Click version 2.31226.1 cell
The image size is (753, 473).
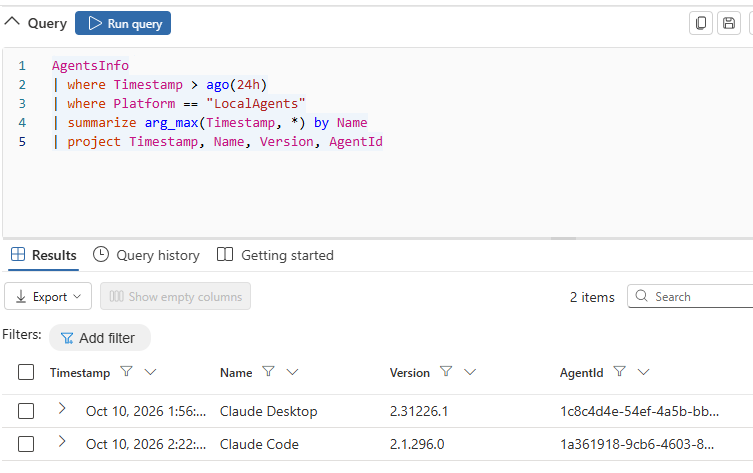pos(419,412)
